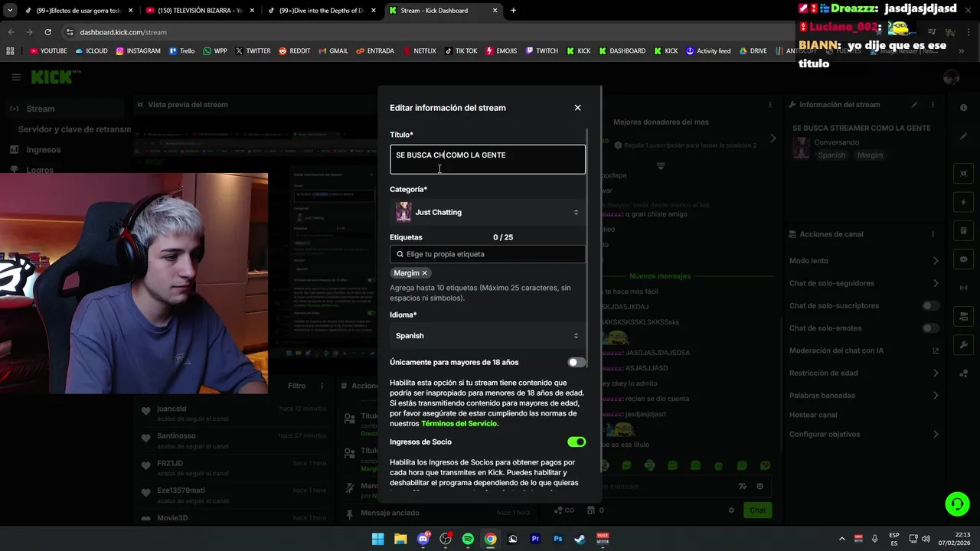Open Spotify from taskbar
Image resolution: width=980 pixels, height=551 pixels.
tap(468, 539)
